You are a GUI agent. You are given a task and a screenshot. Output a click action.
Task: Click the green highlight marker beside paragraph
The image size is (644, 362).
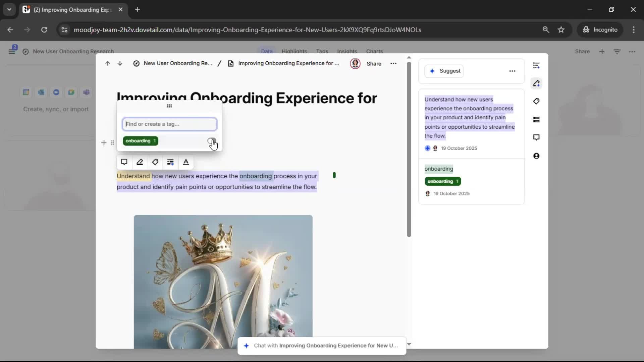click(x=334, y=175)
